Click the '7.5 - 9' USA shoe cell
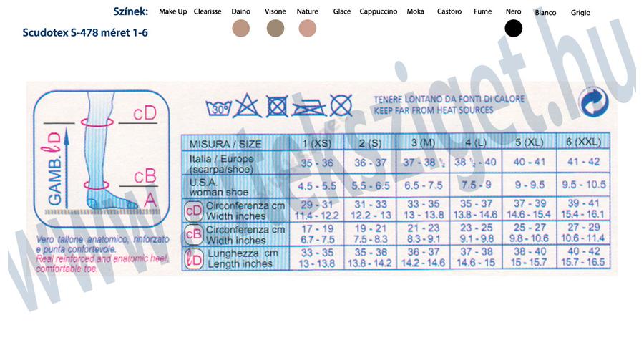The width and height of the screenshot is (644, 358). [x=476, y=185]
